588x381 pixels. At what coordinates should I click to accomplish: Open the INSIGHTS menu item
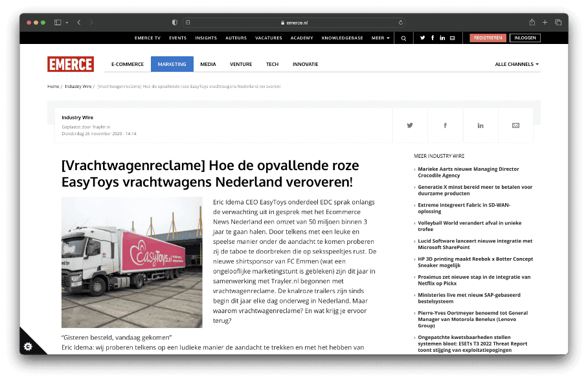click(206, 38)
